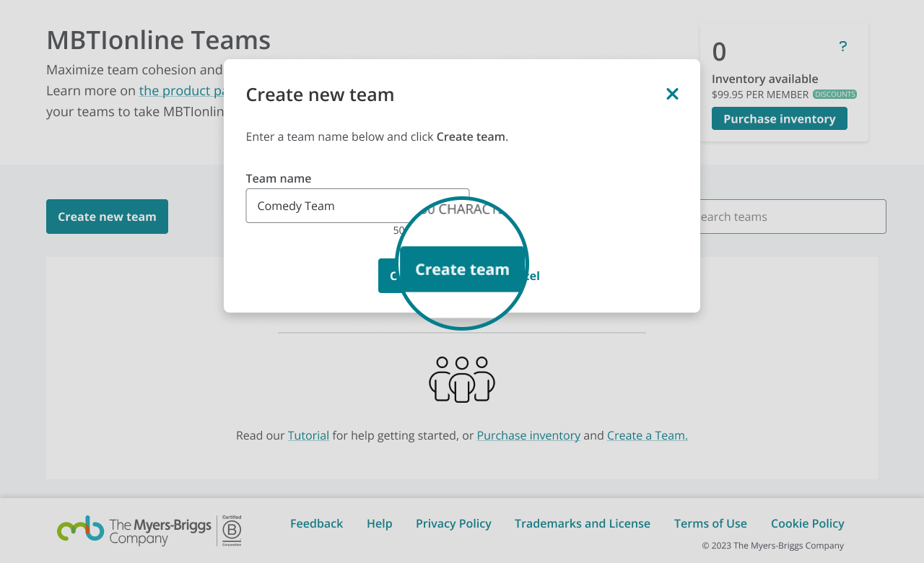Click the Create new team dialog title

pos(320,95)
